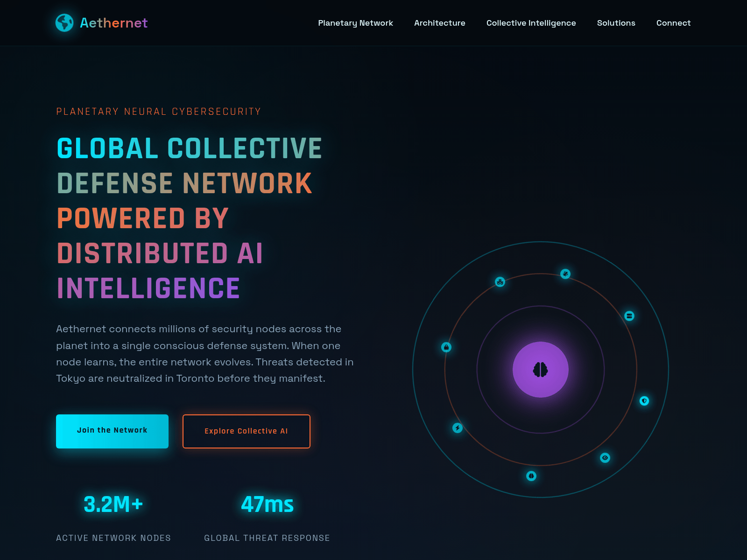Click the GLOBAL THREAT RESPONSE label
Screen dimensions: 747x560
267,538
